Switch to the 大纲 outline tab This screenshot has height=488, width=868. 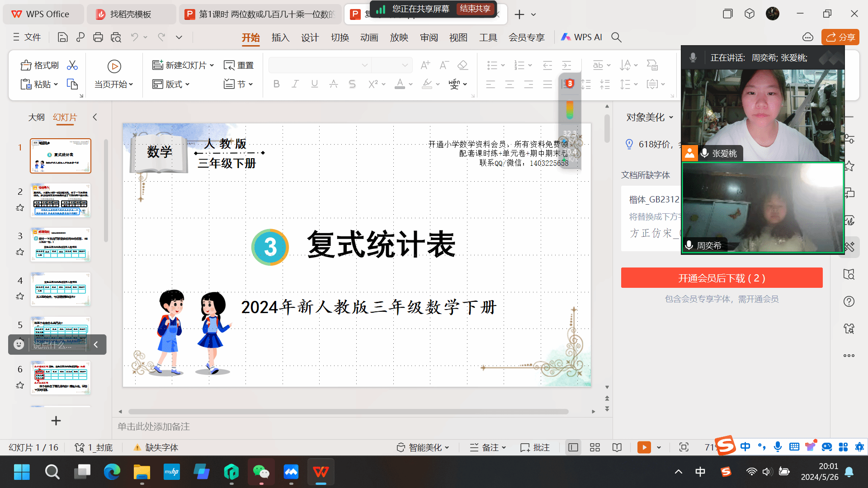pyautogui.click(x=36, y=117)
